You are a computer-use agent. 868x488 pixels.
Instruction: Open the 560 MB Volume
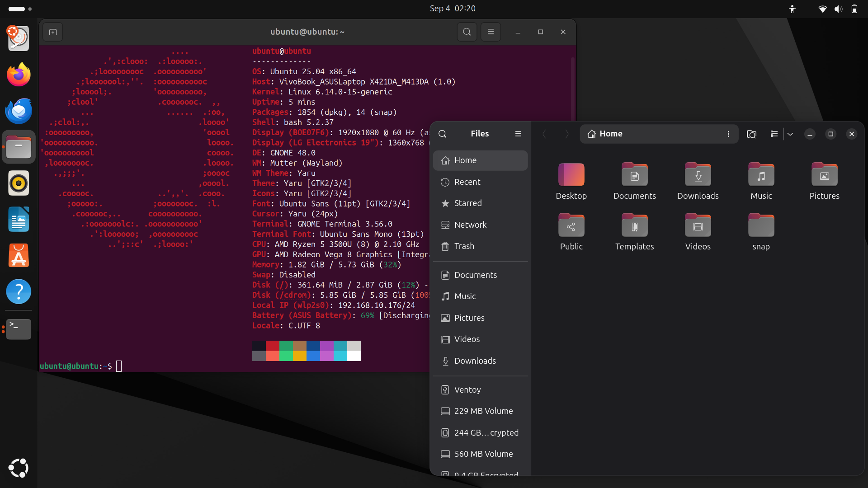pos(480,454)
